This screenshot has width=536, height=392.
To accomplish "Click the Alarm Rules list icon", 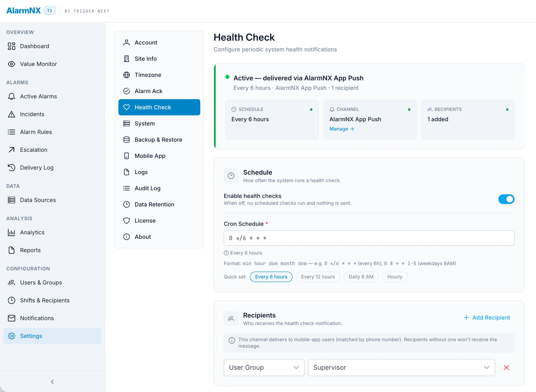I will pos(11,132).
